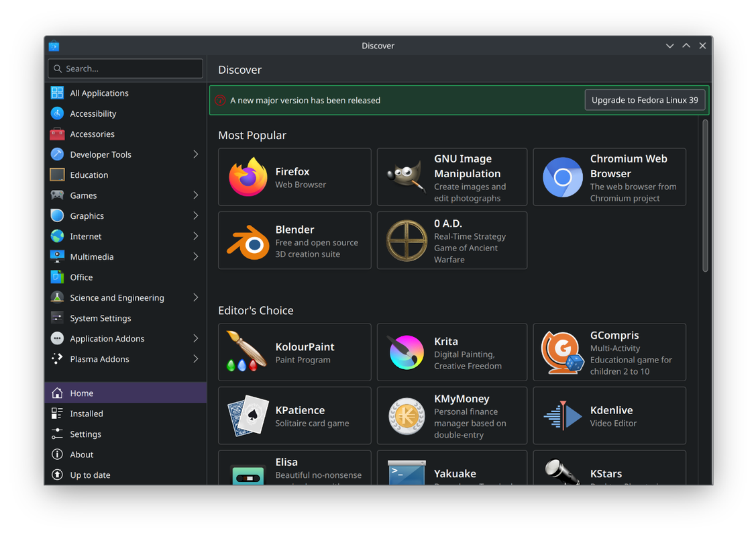Click the Science and Engineering flask icon
This screenshot has height=537, width=756.
coord(57,297)
